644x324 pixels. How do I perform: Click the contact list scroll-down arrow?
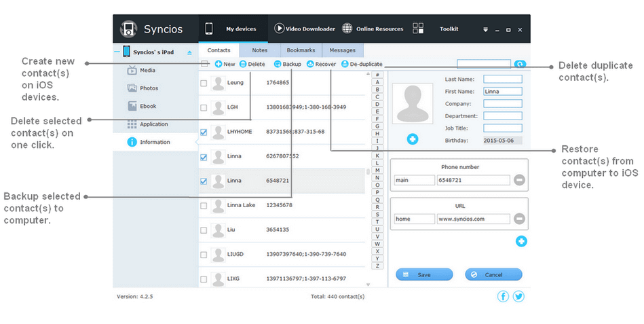[368, 285]
